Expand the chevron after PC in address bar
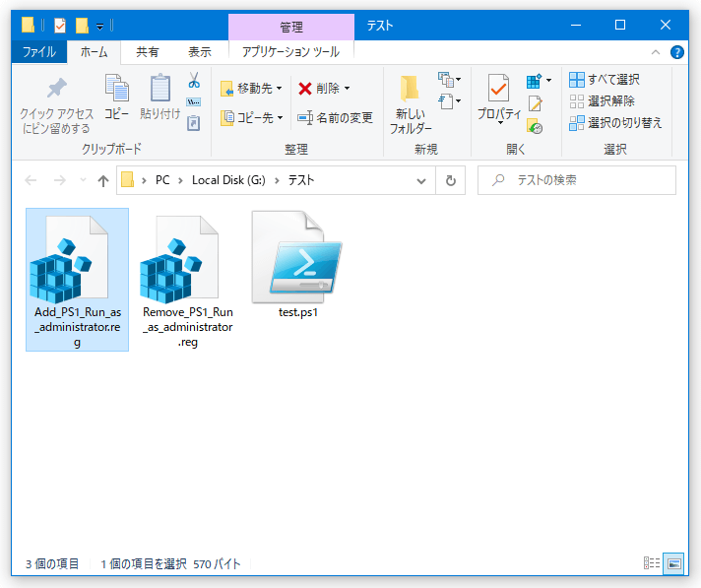701x588 pixels. click(180, 180)
